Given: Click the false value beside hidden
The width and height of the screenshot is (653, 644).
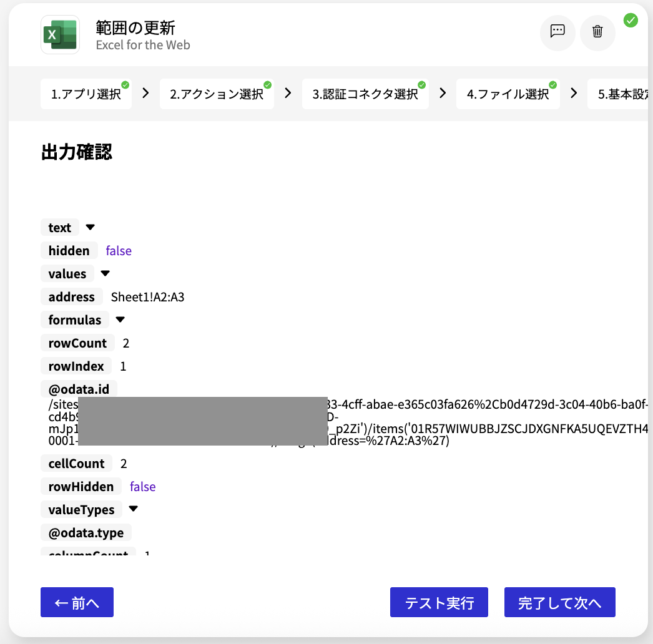Looking at the screenshot, I should (x=119, y=251).
